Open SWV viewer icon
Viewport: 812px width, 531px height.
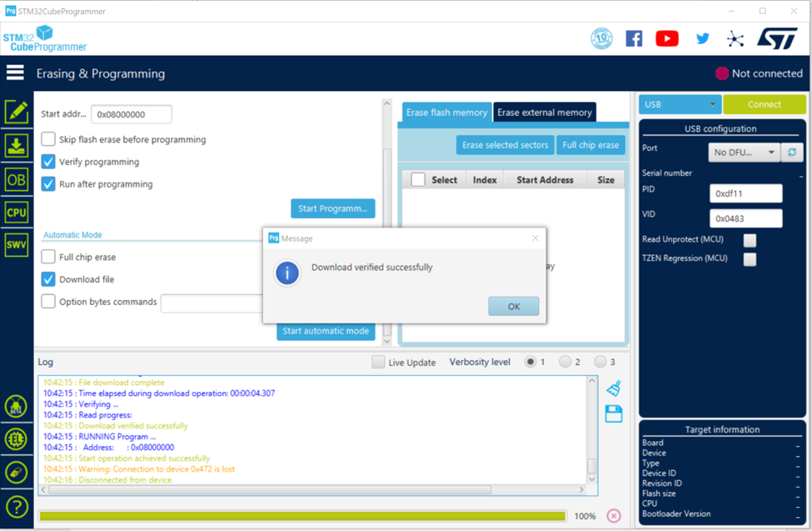pyautogui.click(x=17, y=245)
